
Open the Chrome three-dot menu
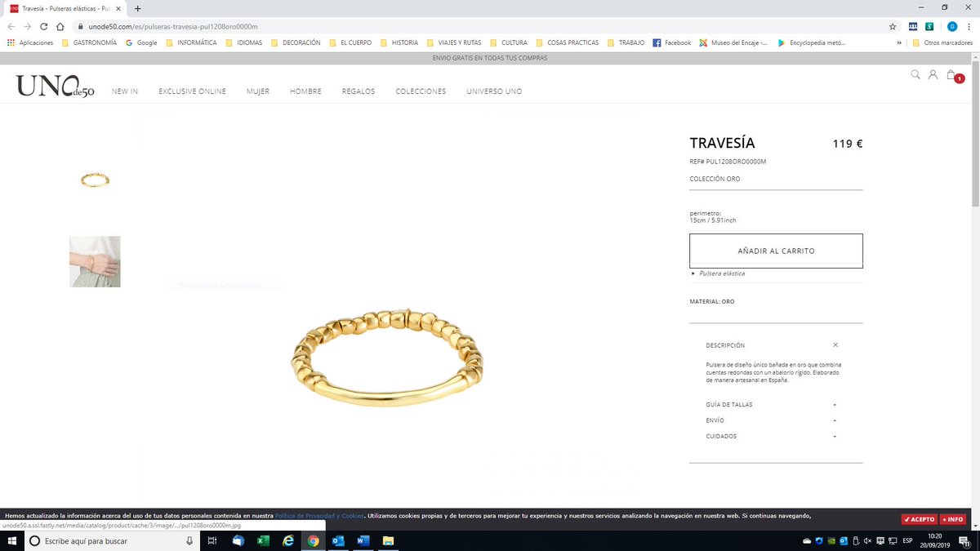(x=969, y=26)
